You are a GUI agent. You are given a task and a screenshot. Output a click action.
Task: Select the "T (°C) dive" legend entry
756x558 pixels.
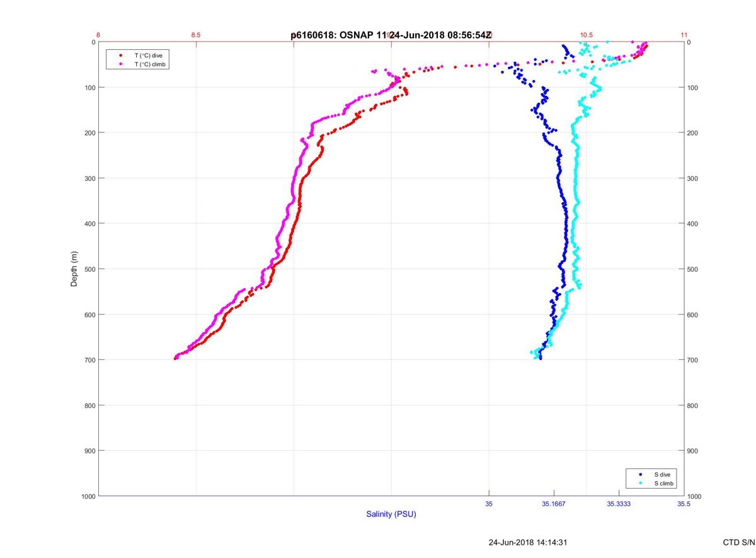click(x=148, y=55)
